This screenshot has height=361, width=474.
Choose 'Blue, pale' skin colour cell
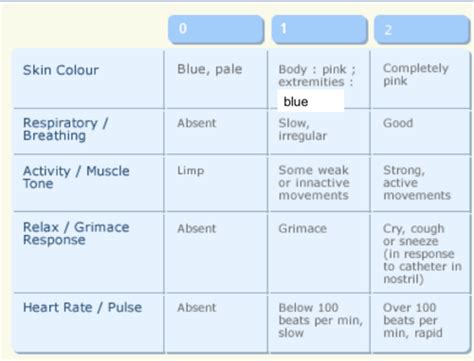[210, 69]
